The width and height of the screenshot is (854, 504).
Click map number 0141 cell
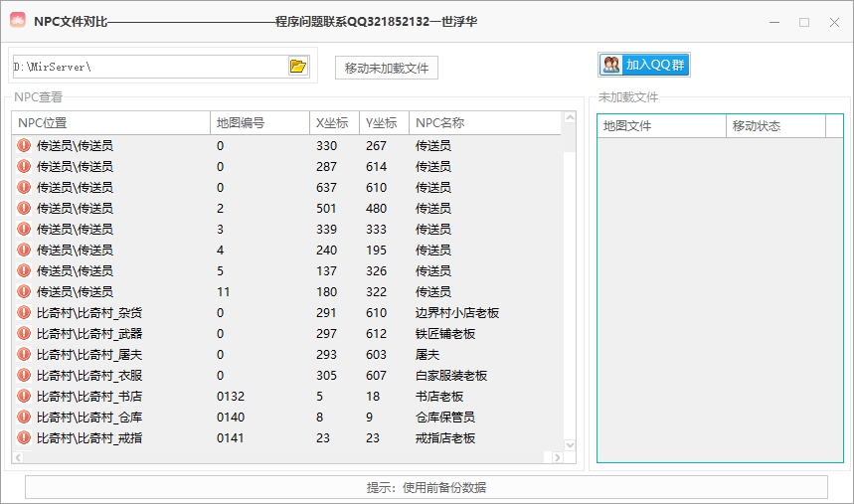230,438
